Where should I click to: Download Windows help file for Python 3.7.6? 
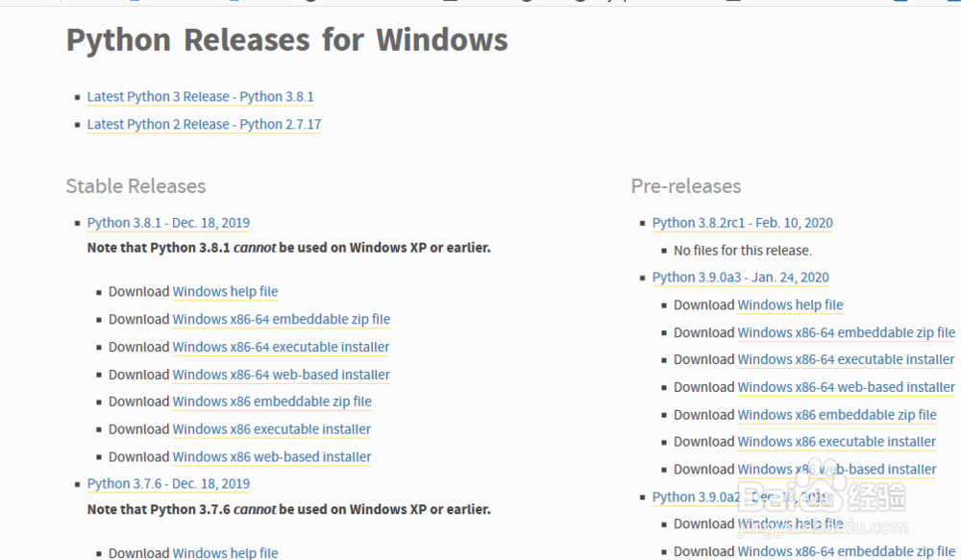pyautogui.click(x=225, y=552)
